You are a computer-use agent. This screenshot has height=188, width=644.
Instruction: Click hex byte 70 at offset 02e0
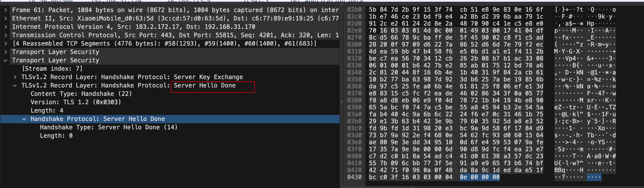pyautogui.click(x=372, y=30)
